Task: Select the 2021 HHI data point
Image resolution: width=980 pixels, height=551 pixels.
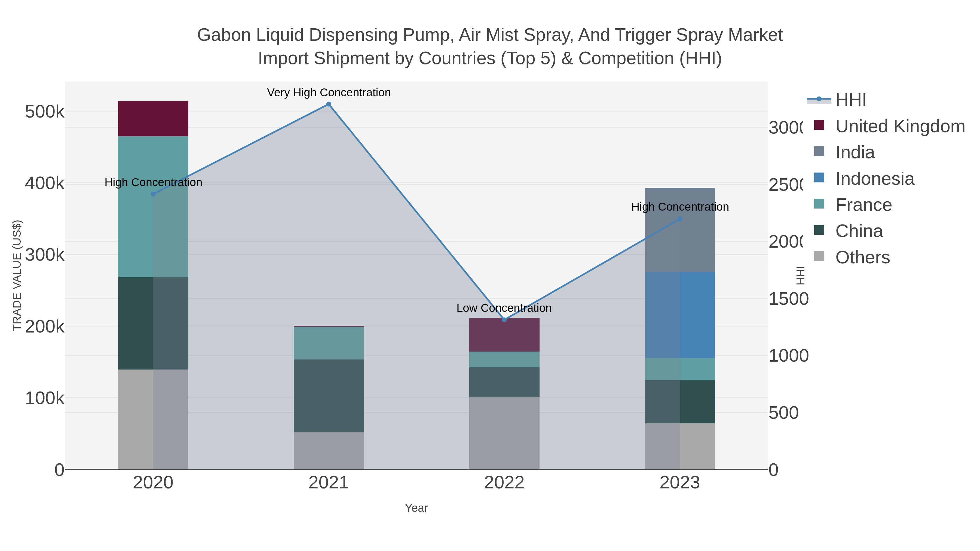Action: (x=329, y=104)
